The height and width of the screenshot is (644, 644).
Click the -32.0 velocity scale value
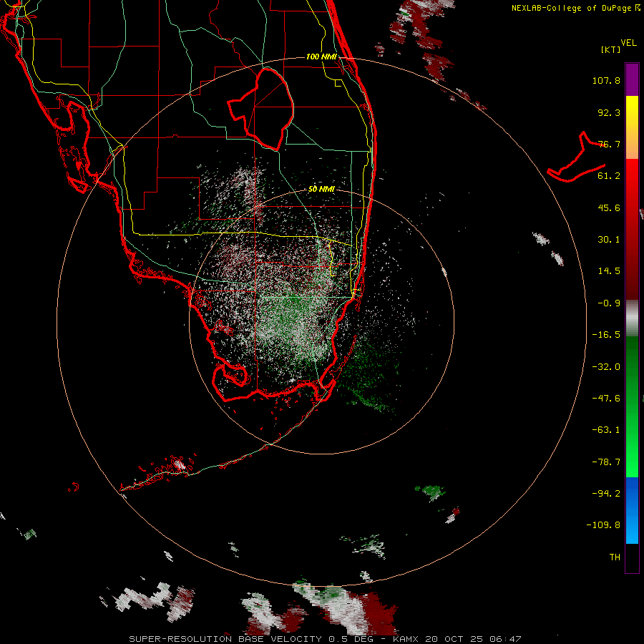[606, 367]
